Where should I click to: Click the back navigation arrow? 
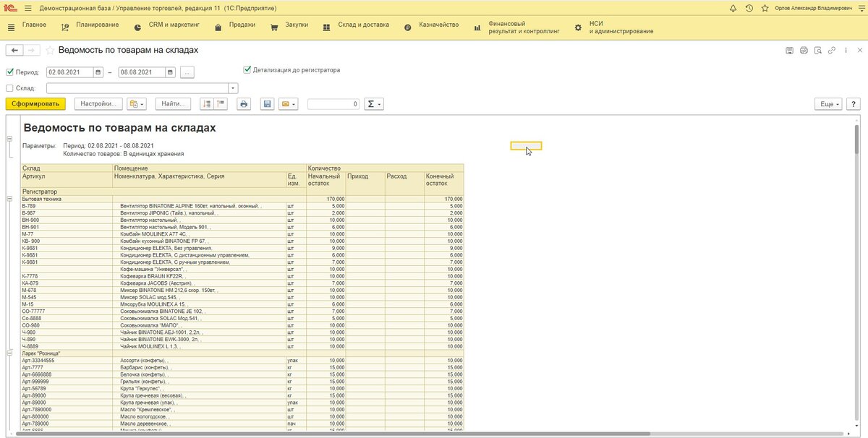(x=14, y=51)
